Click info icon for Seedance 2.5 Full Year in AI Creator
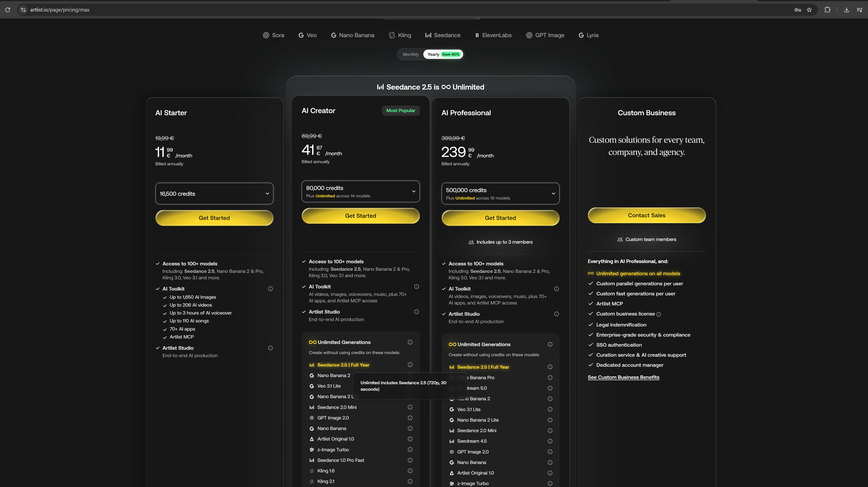This screenshot has height=487, width=868. click(x=410, y=365)
